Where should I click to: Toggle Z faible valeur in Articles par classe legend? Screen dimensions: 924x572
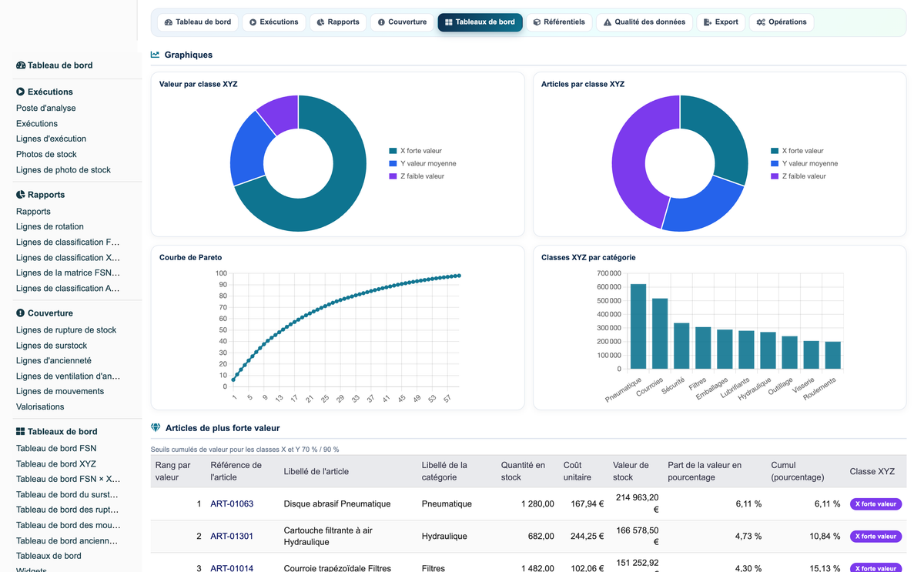[798, 176]
